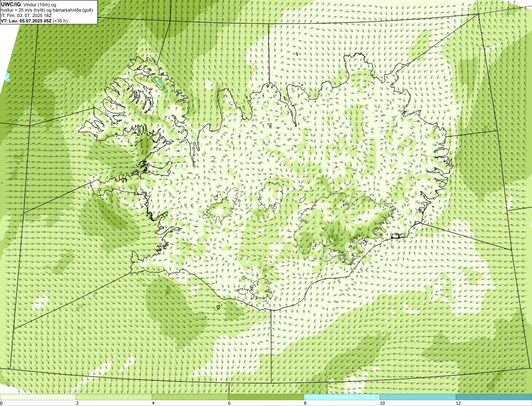Click the title line 'UWC/IG: Vindur (10m) og'

tap(28, 4)
